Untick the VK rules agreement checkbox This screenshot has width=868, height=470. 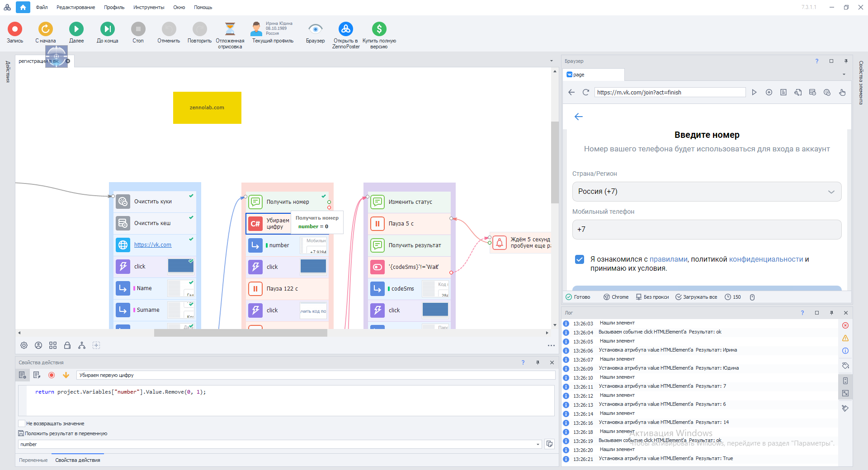580,259
